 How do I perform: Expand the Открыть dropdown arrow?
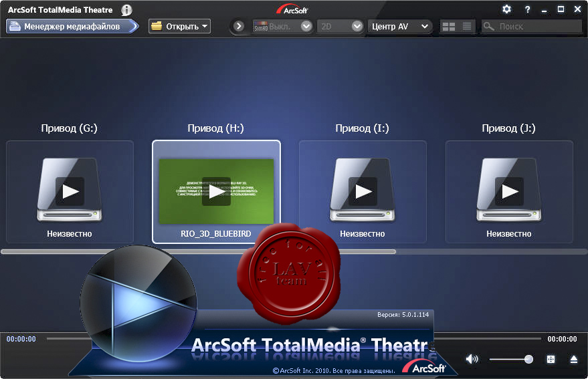point(205,26)
